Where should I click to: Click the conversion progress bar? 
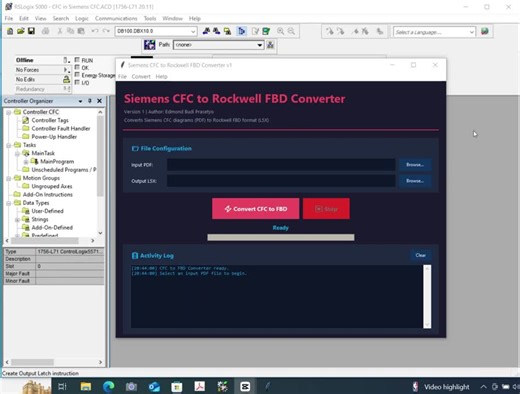[x=281, y=237]
